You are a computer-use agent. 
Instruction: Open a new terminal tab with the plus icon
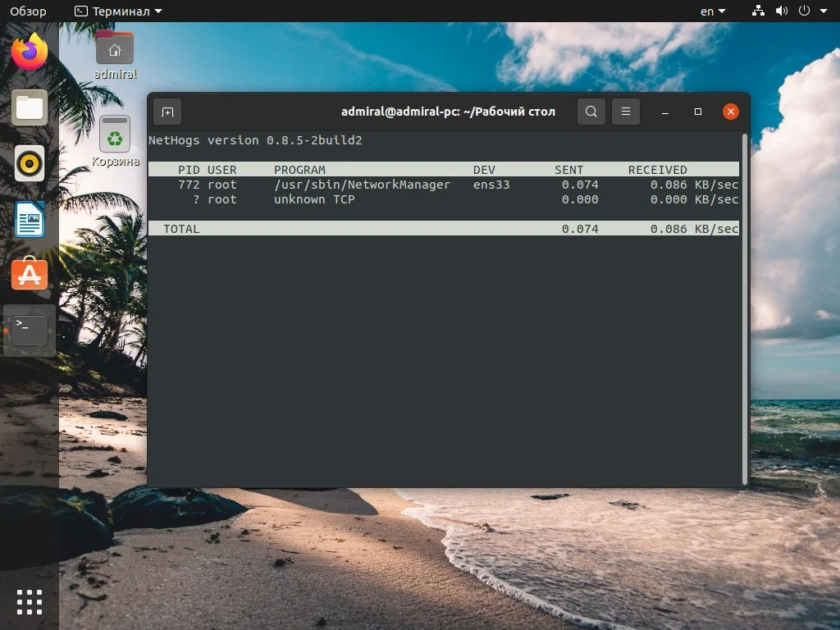[x=167, y=111]
